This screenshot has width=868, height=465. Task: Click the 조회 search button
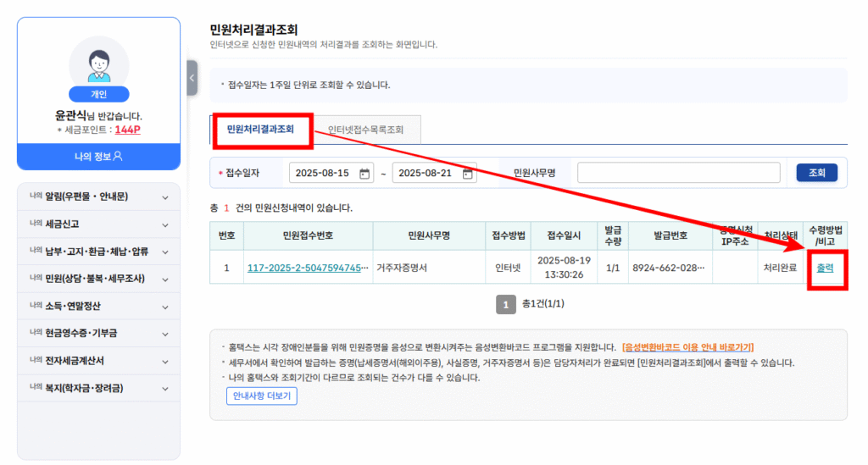[x=816, y=173]
